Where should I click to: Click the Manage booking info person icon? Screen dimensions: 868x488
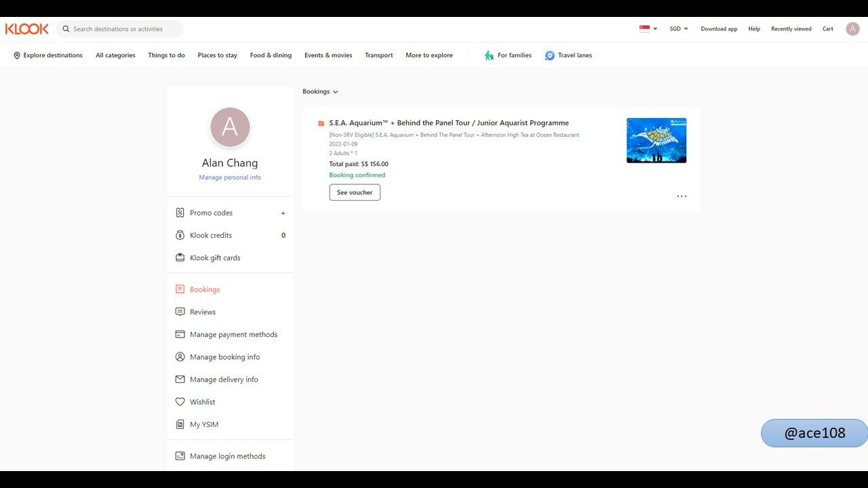point(180,357)
